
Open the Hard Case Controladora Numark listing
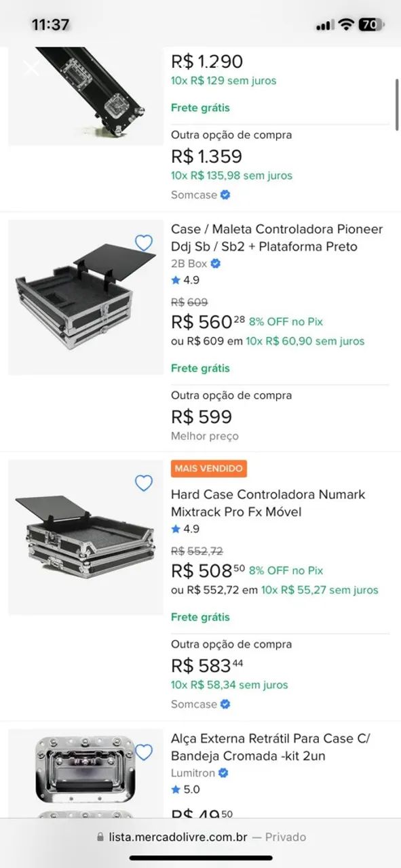click(x=268, y=503)
